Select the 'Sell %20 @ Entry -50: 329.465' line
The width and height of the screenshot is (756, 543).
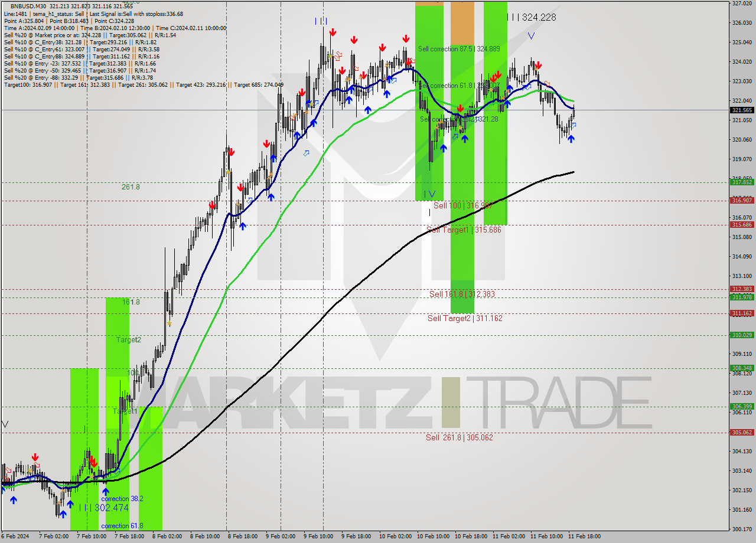(80, 70)
